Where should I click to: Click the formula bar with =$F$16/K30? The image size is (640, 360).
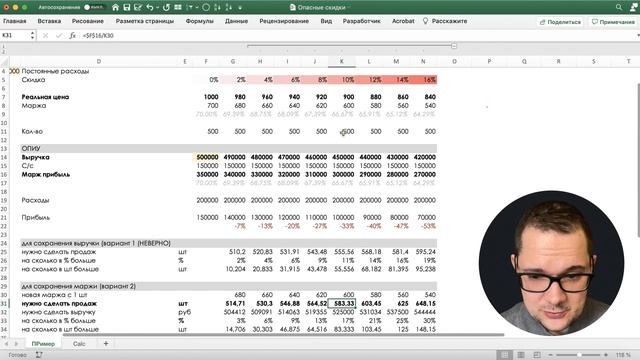359,36
